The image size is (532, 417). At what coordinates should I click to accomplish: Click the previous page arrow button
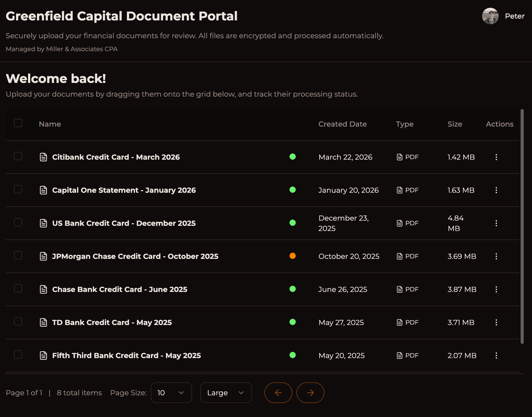[278, 392]
